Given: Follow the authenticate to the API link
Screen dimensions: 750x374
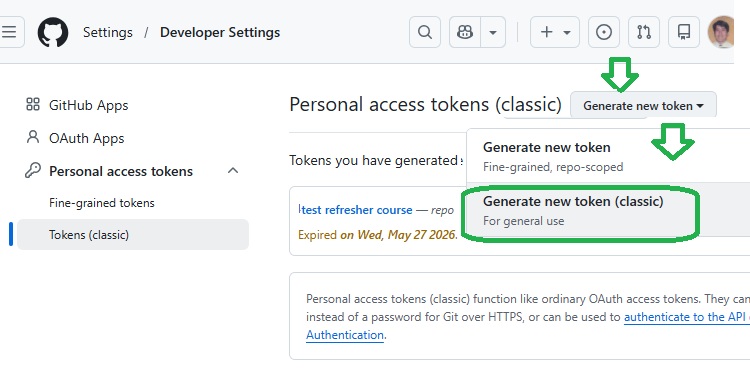Looking at the screenshot, I should tap(686, 317).
